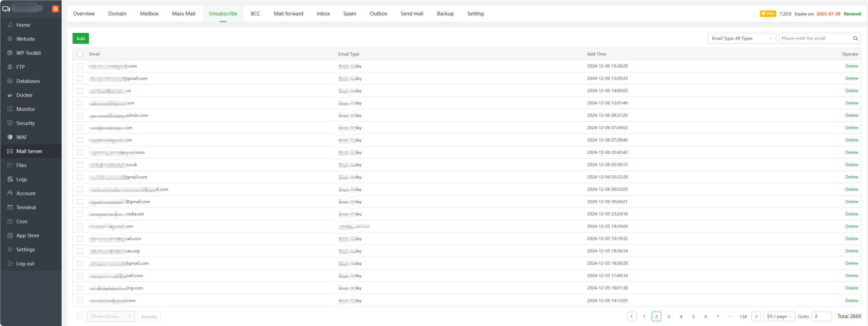868x326 pixels.
Task: Click the Execute button
Action: pyautogui.click(x=149, y=316)
